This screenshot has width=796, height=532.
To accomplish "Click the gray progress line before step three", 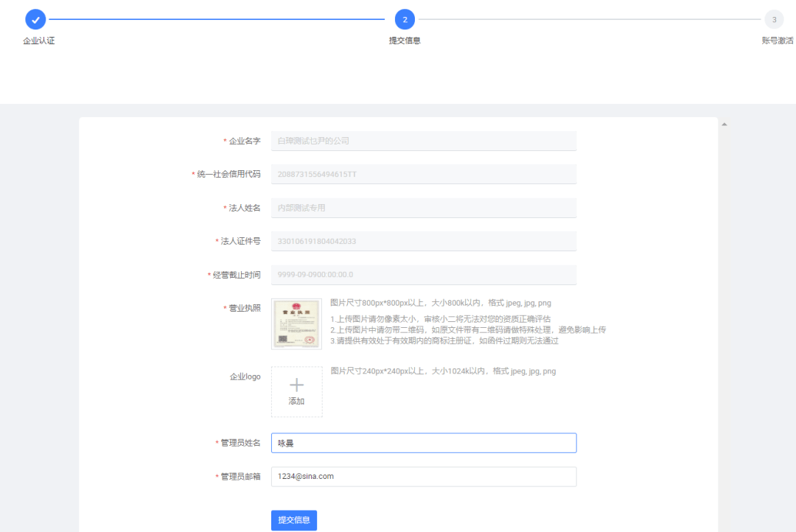I will pos(590,19).
